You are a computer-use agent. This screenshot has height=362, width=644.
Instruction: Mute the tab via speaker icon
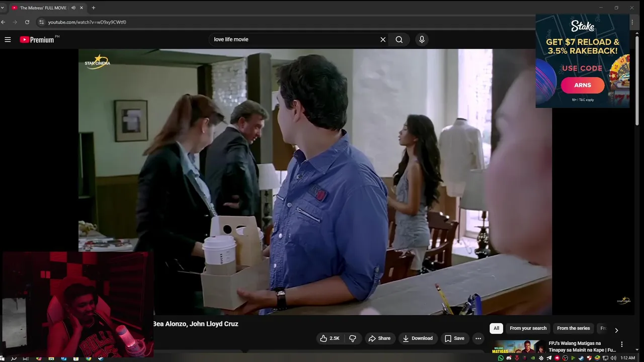tap(73, 8)
